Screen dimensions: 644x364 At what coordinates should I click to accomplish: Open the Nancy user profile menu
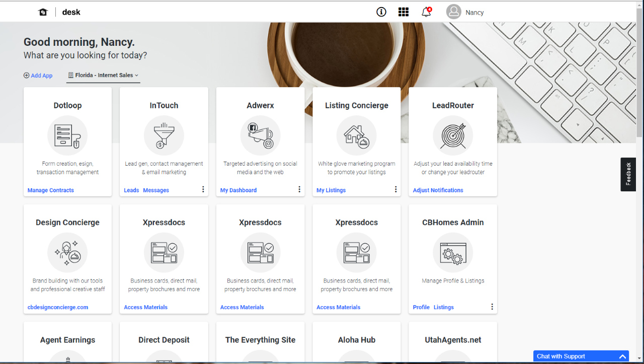(x=465, y=12)
